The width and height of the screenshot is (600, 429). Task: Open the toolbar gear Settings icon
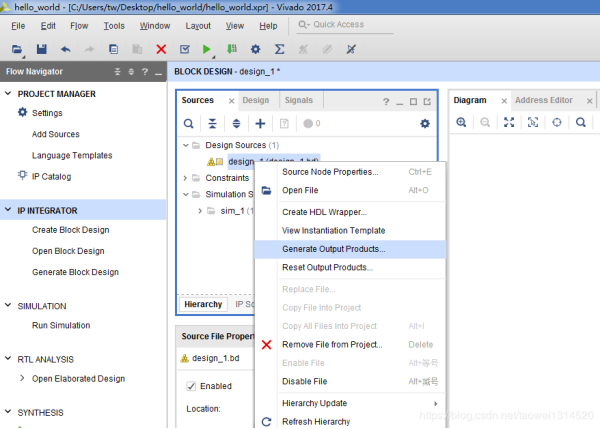pos(255,49)
